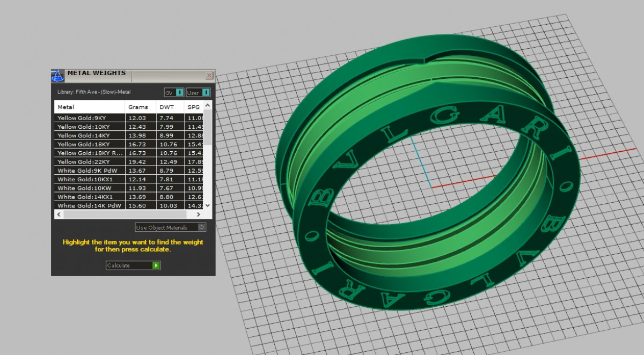The width and height of the screenshot is (644, 355).
Task: Click the SPG column header
Action: pos(193,107)
